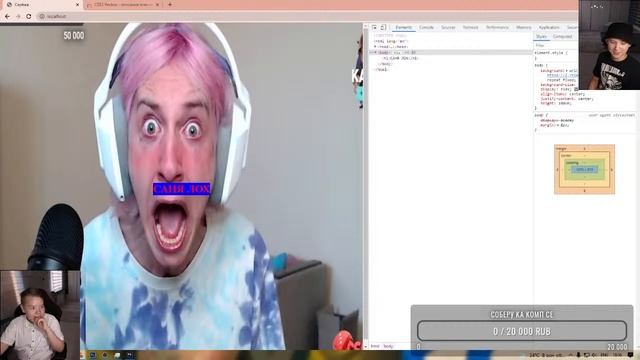The height and width of the screenshot is (360, 640).
Task: Open a new browser tab
Action: [170, 4]
